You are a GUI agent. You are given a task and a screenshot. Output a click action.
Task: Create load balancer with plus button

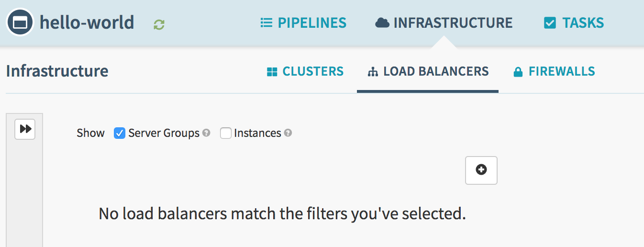481,170
